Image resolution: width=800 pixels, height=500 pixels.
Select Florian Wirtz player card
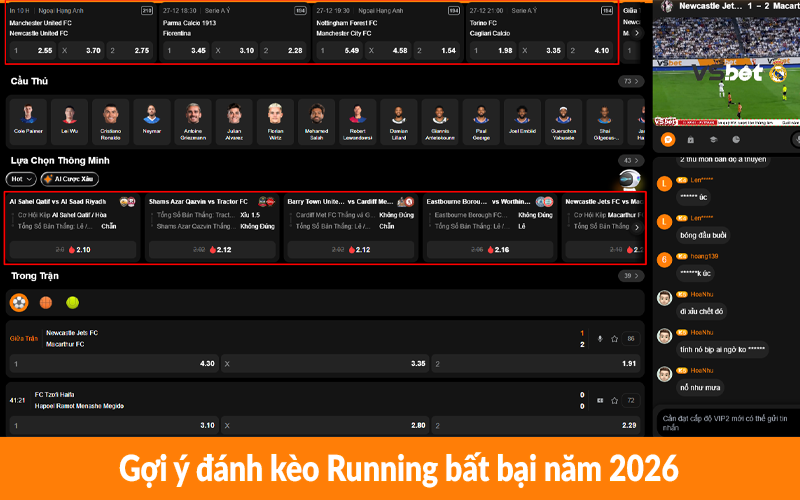(x=275, y=121)
